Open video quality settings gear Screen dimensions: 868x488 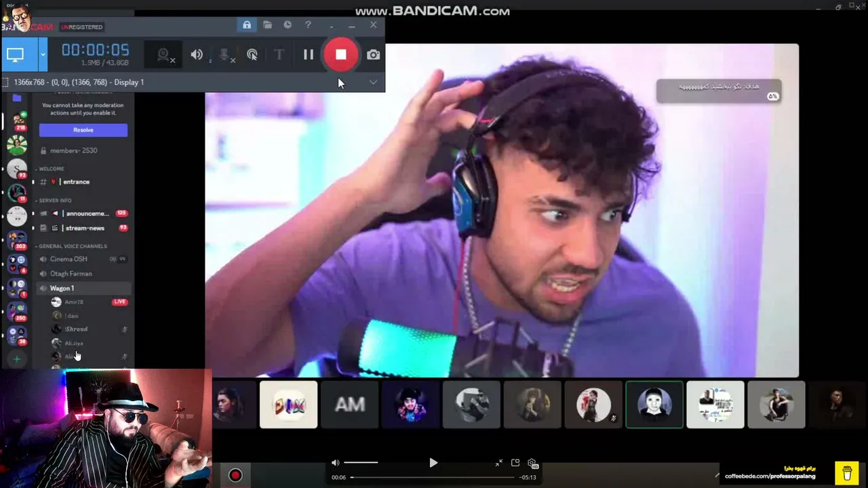pos(533,464)
